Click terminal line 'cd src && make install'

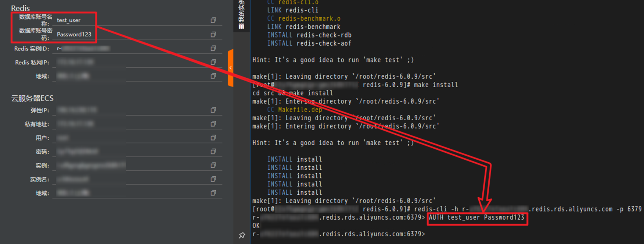coord(293,93)
